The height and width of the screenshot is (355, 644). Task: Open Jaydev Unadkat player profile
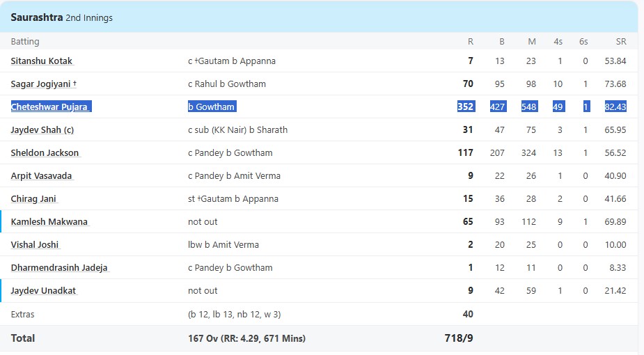coord(44,290)
